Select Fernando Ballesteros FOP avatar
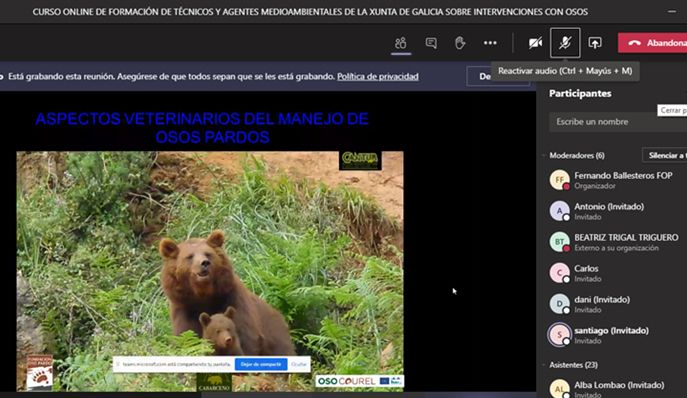This screenshot has width=687, height=398. (x=560, y=180)
